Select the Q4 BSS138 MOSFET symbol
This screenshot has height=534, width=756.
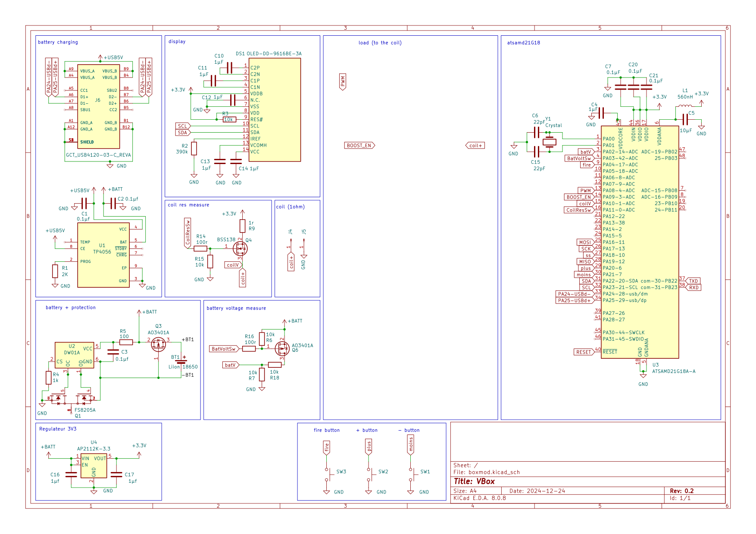(x=240, y=248)
